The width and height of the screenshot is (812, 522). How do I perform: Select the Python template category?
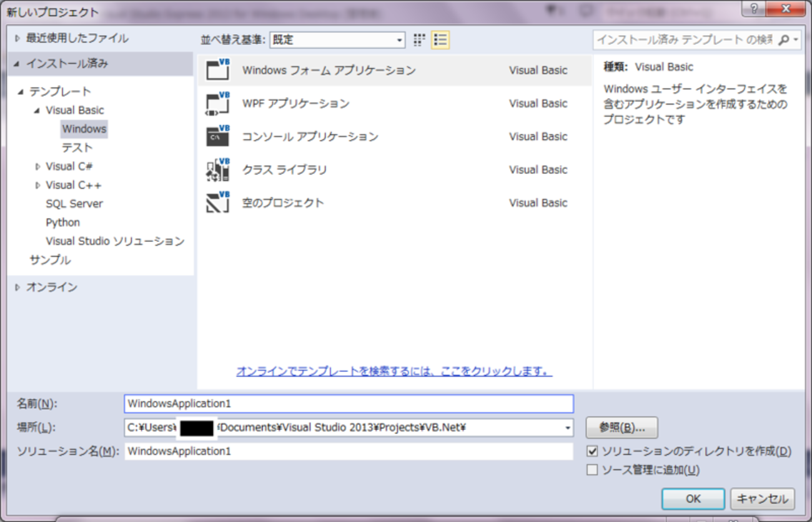pos(62,222)
